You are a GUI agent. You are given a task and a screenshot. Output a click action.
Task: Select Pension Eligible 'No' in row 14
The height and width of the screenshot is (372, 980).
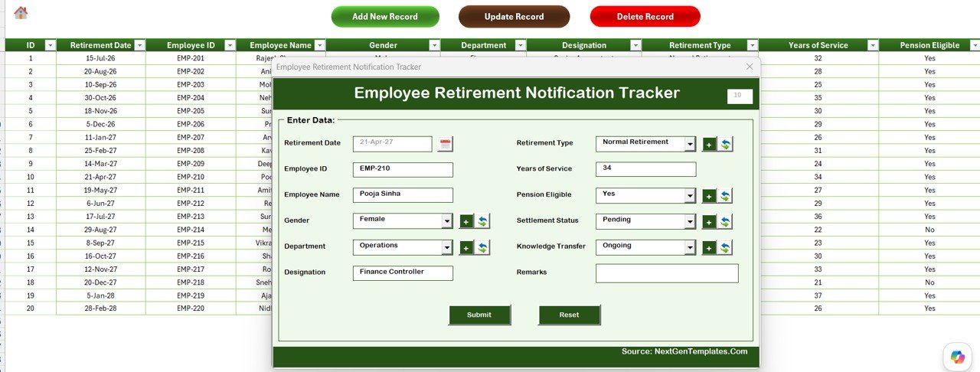[929, 230]
